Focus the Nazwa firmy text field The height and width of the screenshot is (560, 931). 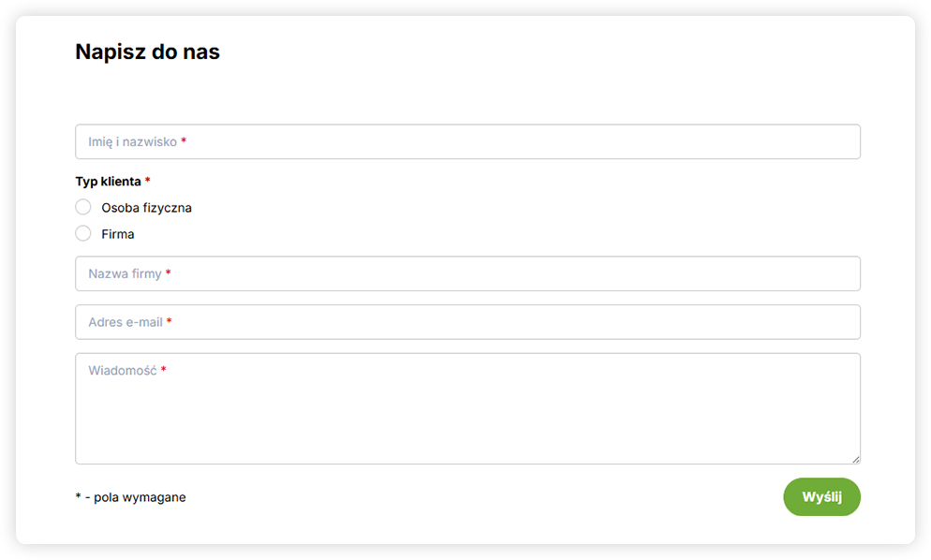click(468, 273)
